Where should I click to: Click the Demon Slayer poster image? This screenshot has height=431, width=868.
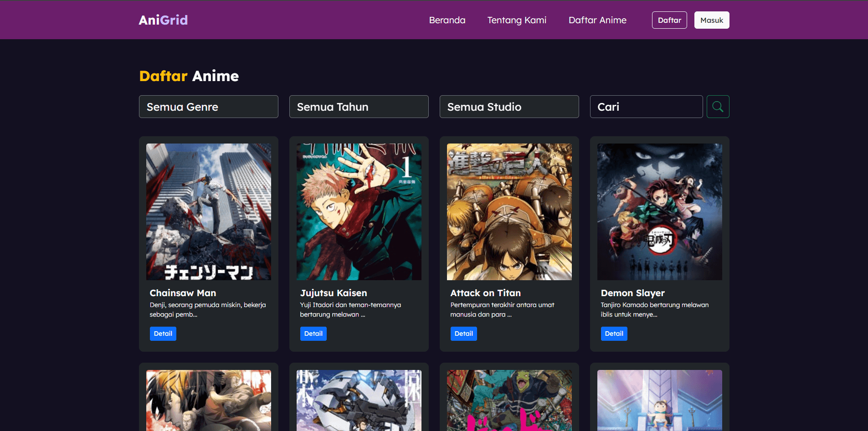pyautogui.click(x=660, y=212)
